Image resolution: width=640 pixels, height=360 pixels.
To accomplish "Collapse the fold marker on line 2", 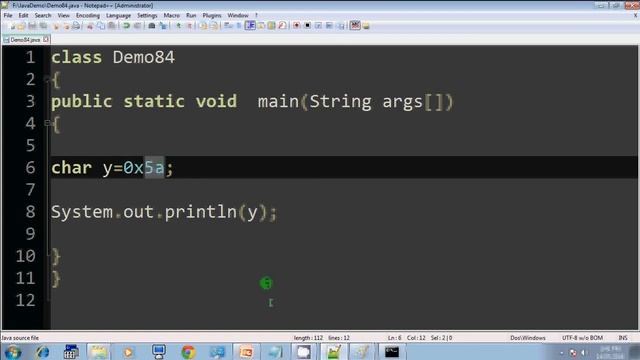I will (x=47, y=78).
